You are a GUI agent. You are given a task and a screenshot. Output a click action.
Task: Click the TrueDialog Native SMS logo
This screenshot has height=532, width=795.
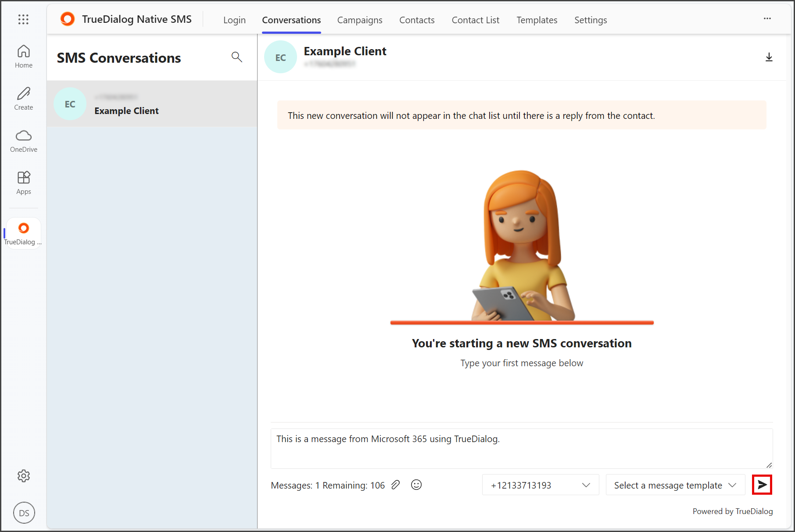point(68,19)
